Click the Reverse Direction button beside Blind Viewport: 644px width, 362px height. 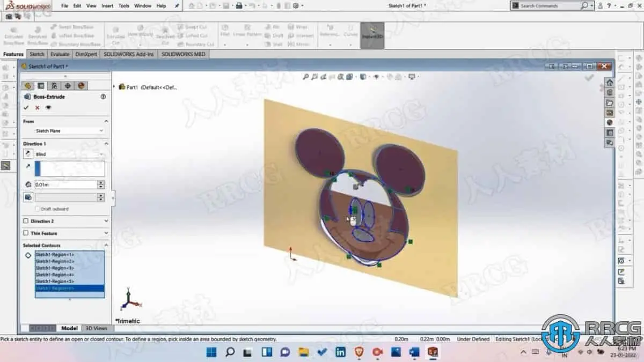[x=28, y=154]
